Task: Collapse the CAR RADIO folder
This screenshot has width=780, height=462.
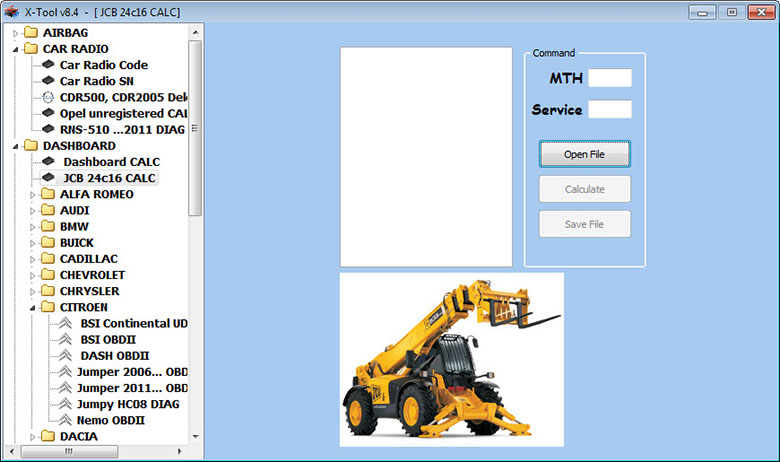Action: [x=15, y=49]
